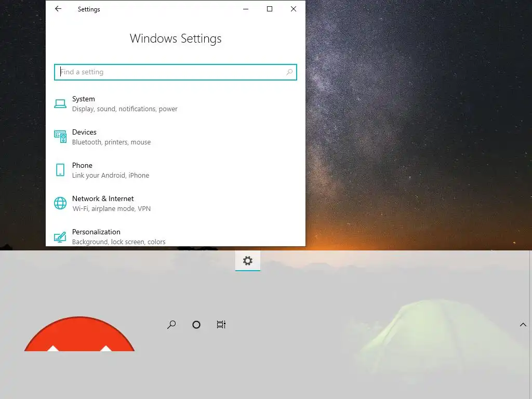Click the Network & Internet globe icon
Image resolution: width=532 pixels, height=399 pixels.
point(60,203)
